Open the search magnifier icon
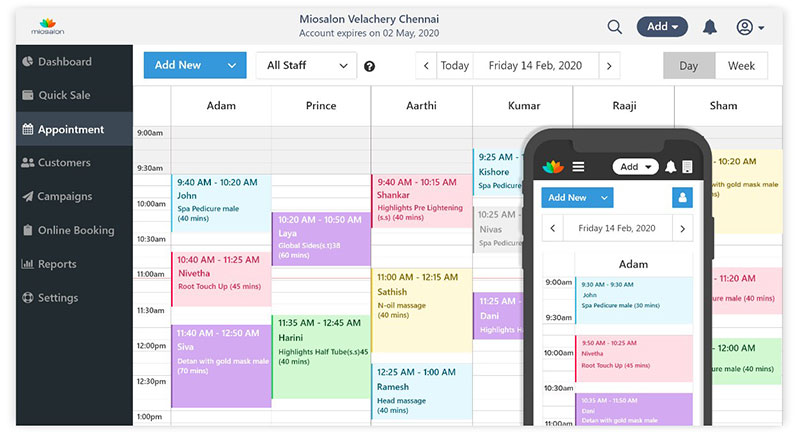 pos(615,27)
